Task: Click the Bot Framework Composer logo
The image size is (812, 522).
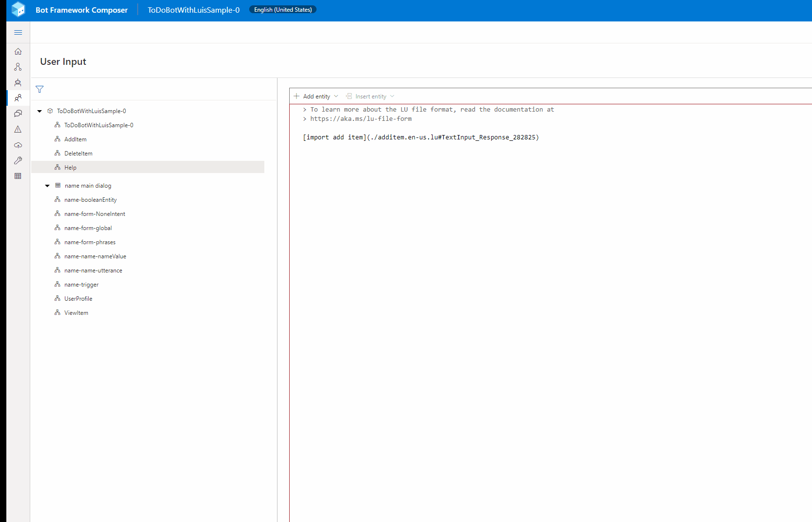Action: (19, 9)
